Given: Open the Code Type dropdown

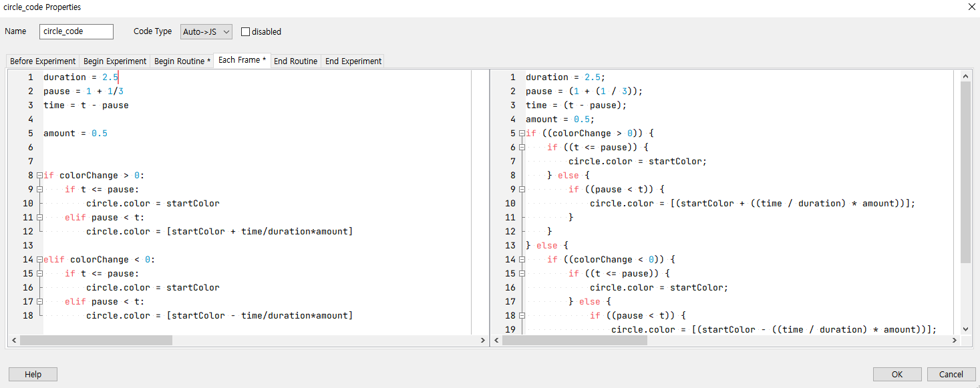Looking at the screenshot, I should 206,31.
